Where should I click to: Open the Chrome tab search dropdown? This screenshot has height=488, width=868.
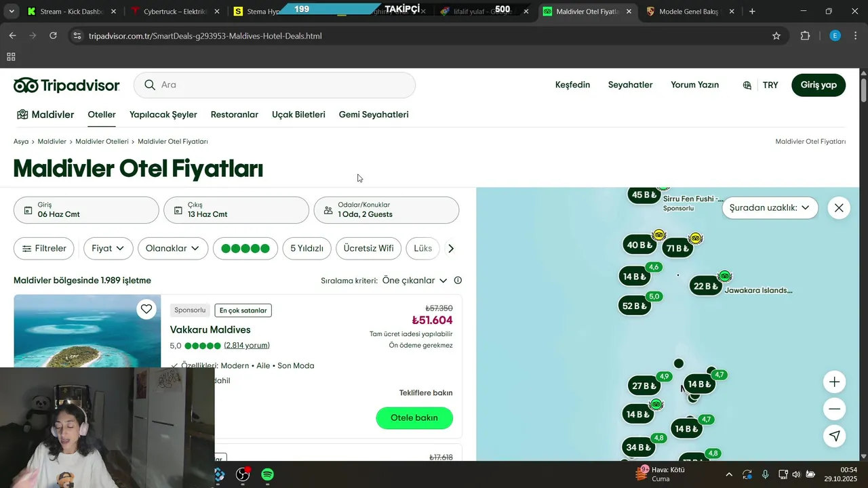pyautogui.click(x=12, y=12)
